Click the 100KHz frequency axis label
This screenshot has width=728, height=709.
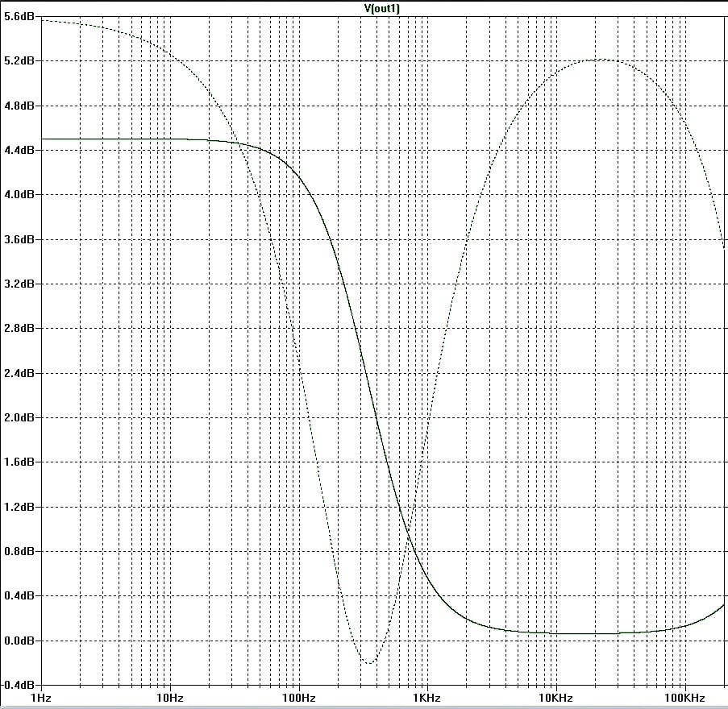684,698
